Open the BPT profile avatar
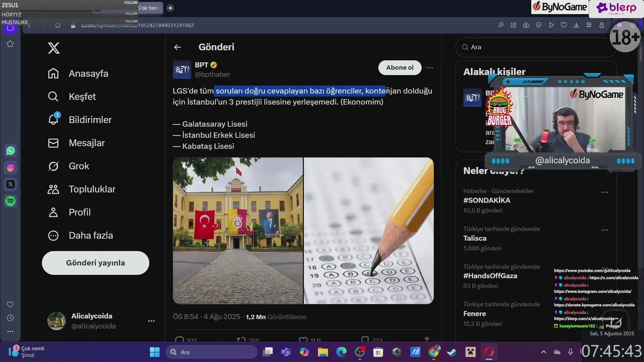 pos(182,69)
